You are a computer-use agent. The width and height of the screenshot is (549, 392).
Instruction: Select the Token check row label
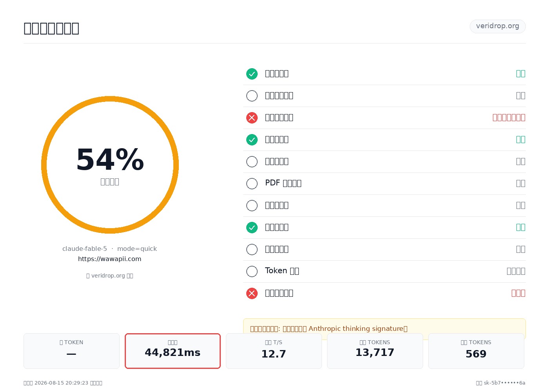(x=282, y=271)
